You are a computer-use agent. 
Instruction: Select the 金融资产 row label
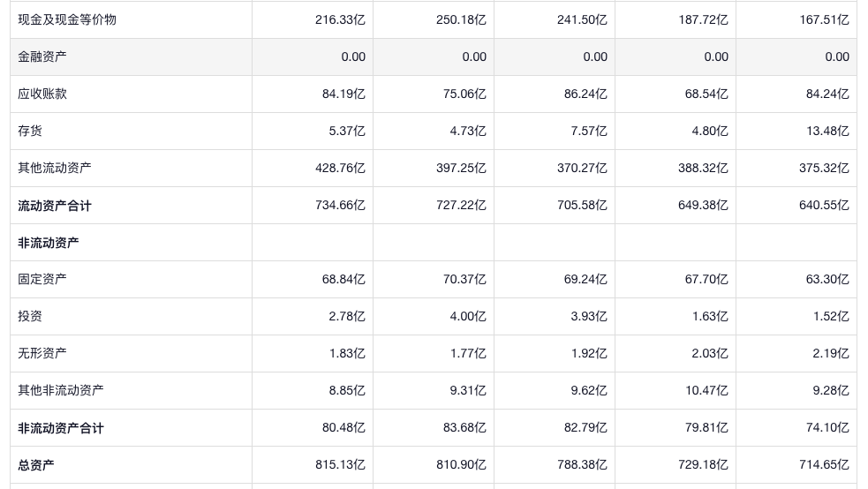click(x=42, y=56)
